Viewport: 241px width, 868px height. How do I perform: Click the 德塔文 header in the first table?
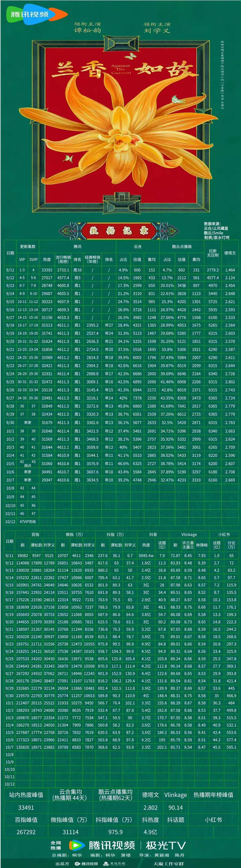pos(230,253)
